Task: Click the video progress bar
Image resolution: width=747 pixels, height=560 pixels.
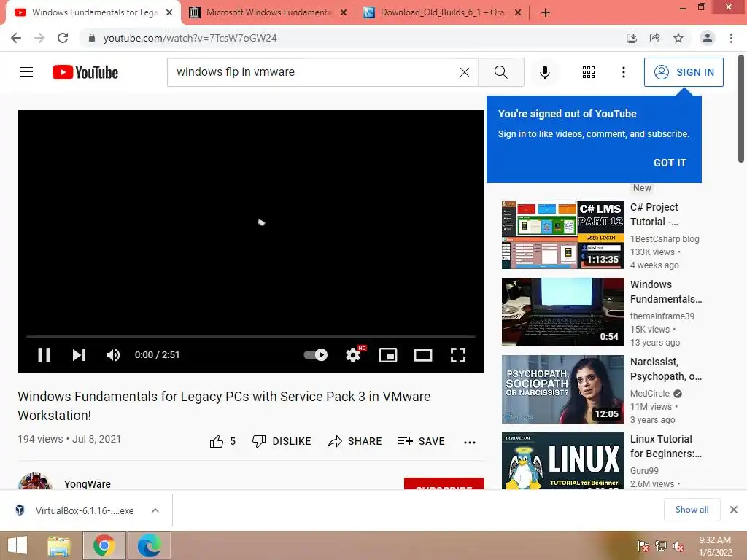Action: click(x=251, y=336)
